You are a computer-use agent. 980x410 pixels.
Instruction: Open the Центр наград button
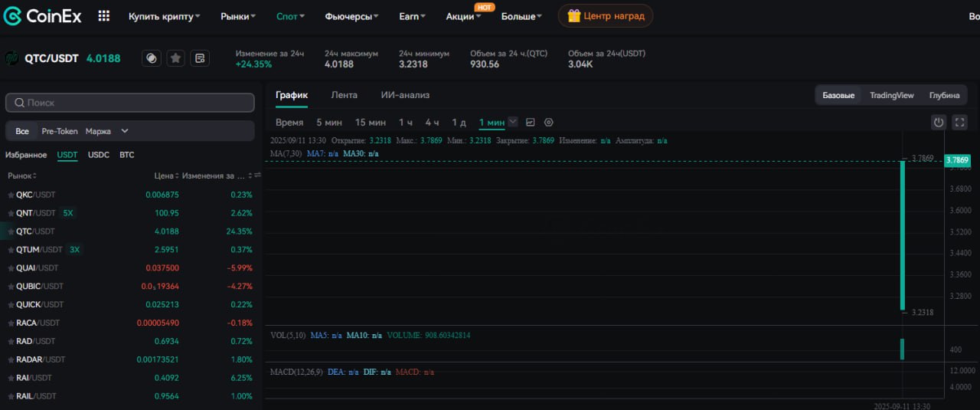click(606, 15)
